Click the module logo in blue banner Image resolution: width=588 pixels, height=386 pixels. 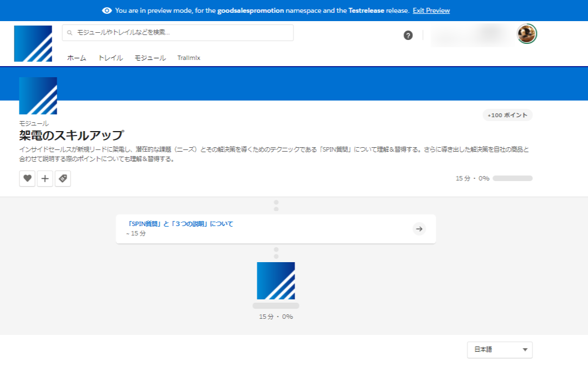[38, 96]
